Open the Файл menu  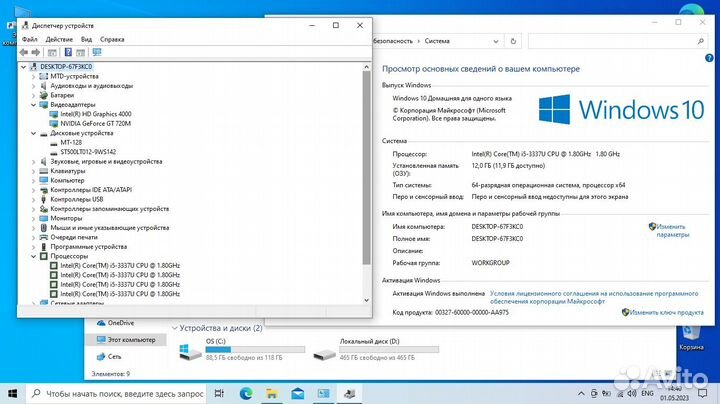pos(29,39)
